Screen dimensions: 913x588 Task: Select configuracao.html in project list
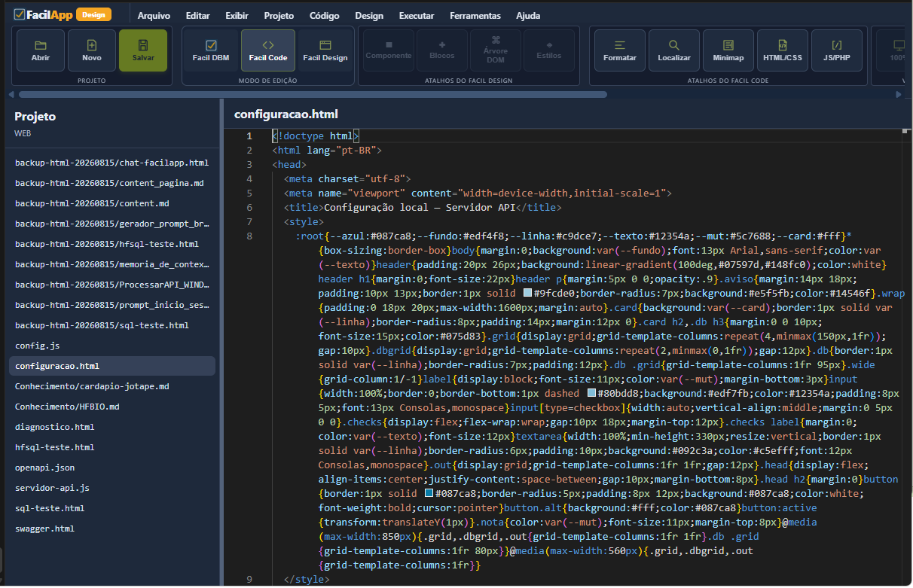(x=112, y=366)
